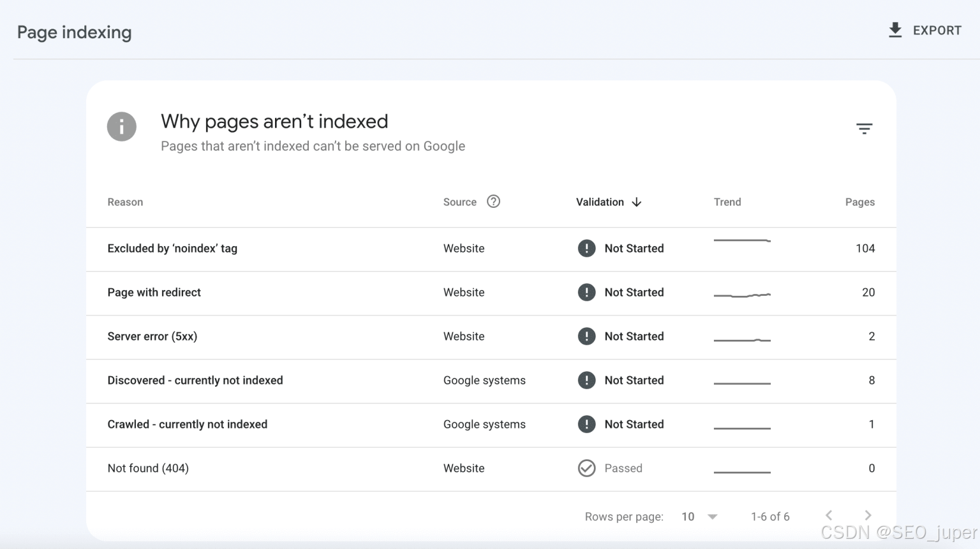
Task: Select the 'Server error (5xx)' row
Action: [x=152, y=336]
